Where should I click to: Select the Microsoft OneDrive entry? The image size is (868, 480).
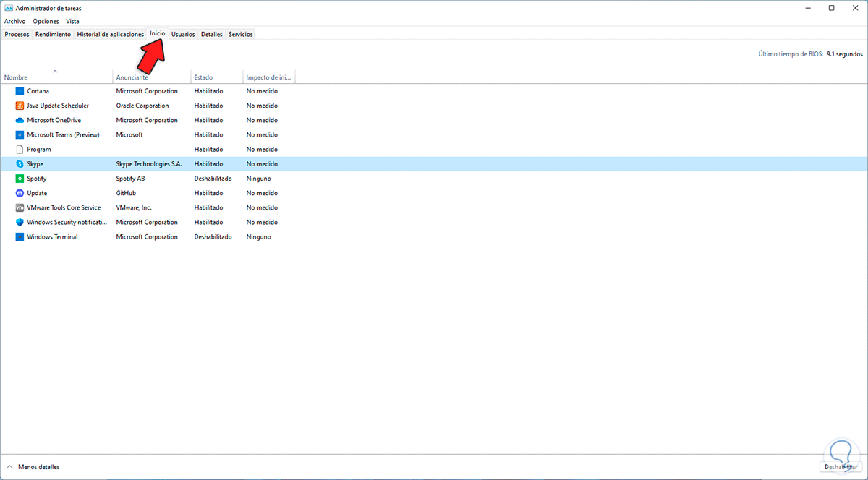coord(54,120)
